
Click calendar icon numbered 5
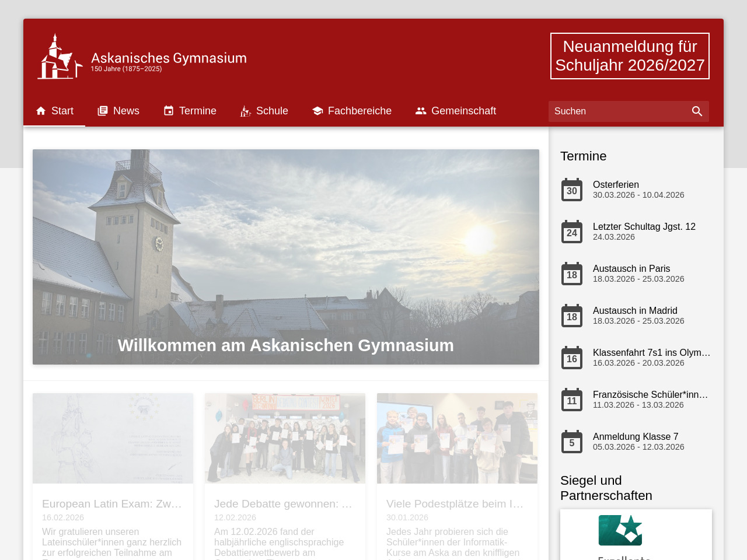point(571,442)
